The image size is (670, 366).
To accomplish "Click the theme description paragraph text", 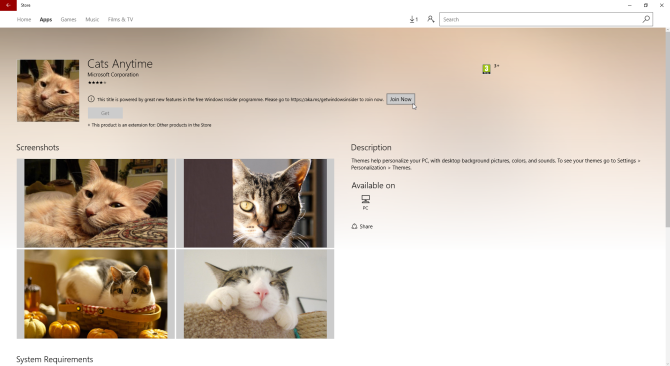I will (496, 164).
